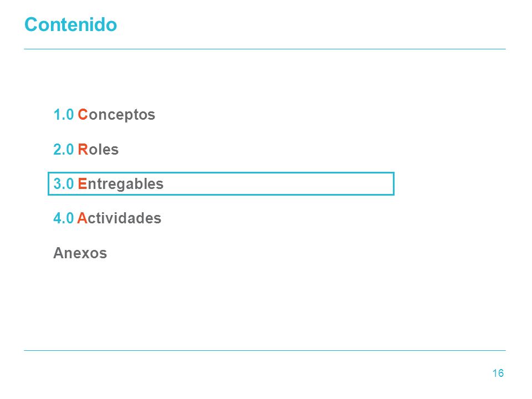Image resolution: width=532 pixels, height=399 pixels.
Task: Click the red C in Conceptos
Action: coord(83,115)
